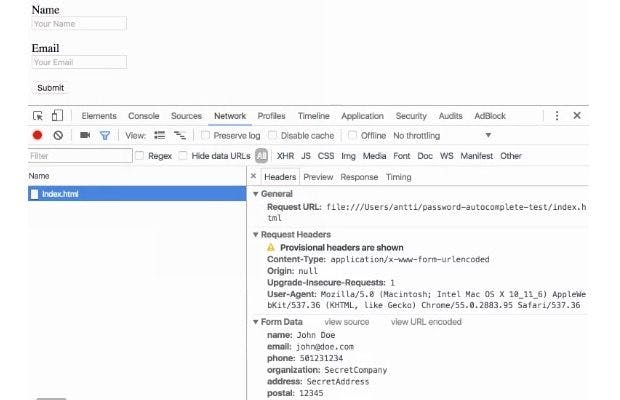Click the email value john@doe.com
This screenshot has width=620, height=400.
(x=325, y=347)
